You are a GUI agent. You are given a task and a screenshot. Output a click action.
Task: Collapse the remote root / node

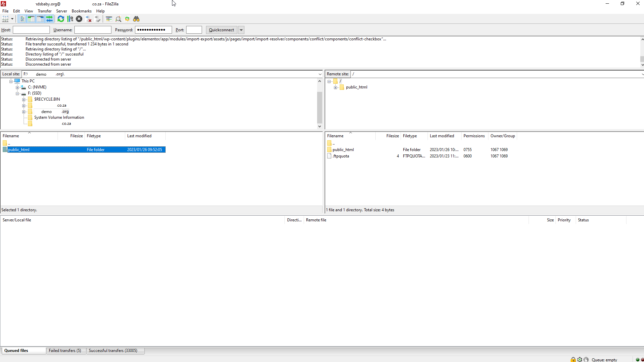click(329, 81)
